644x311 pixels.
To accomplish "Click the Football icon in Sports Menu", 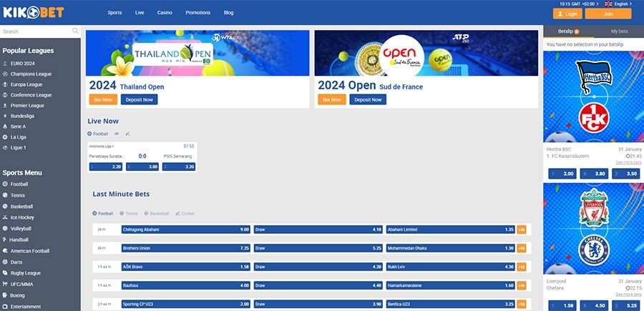I will pyautogui.click(x=5, y=184).
